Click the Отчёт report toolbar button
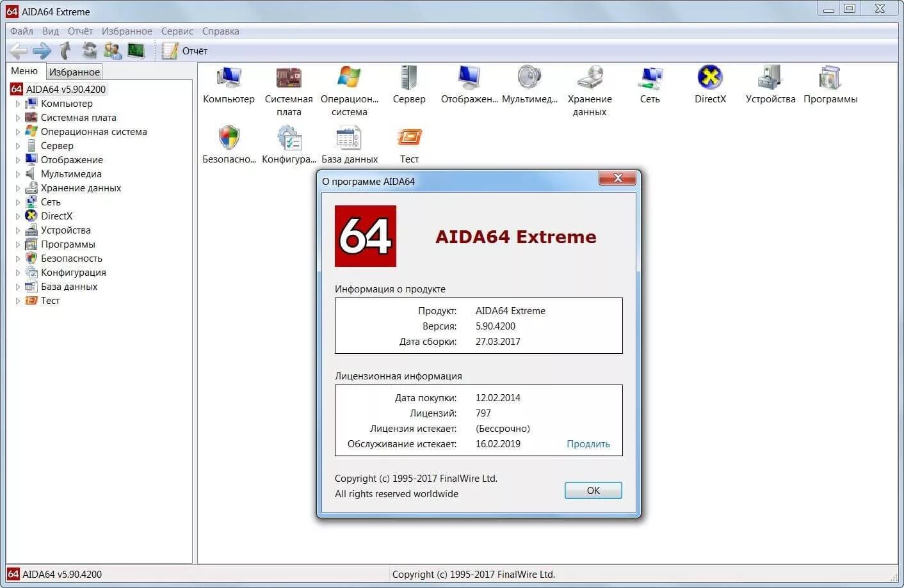Screen dimensions: 904x588 pos(184,51)
